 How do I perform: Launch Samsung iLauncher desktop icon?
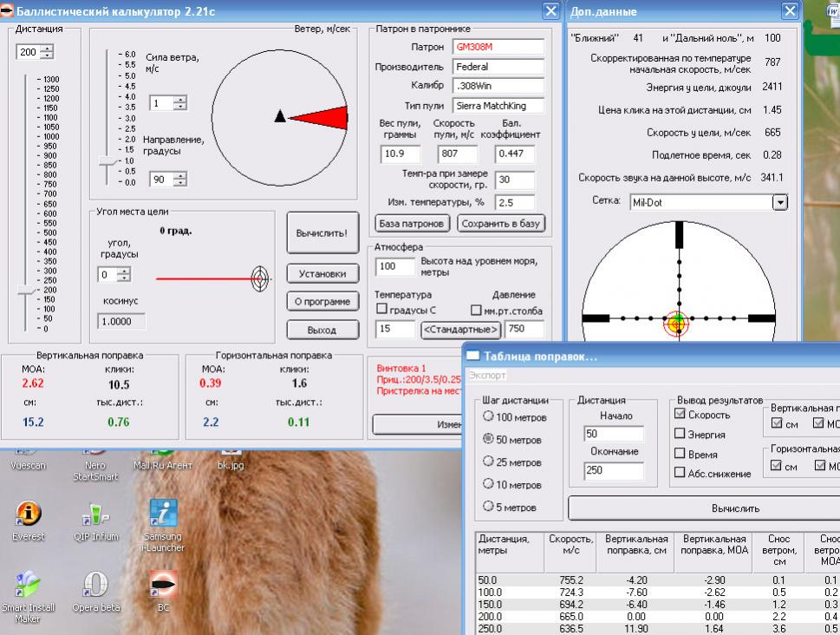click(x=163, y=514)
